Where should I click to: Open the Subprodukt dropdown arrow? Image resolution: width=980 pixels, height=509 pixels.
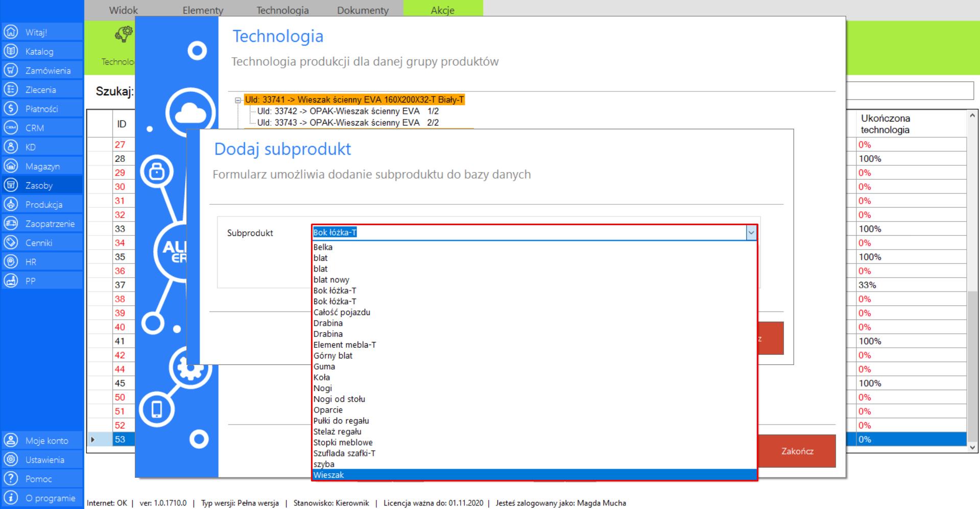751,233
